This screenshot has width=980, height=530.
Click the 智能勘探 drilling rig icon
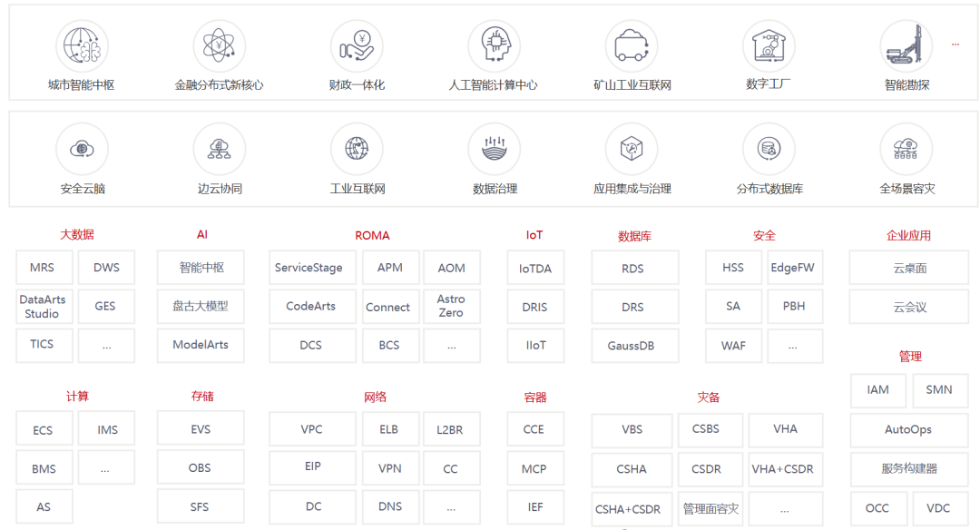[x=906, y=45]
